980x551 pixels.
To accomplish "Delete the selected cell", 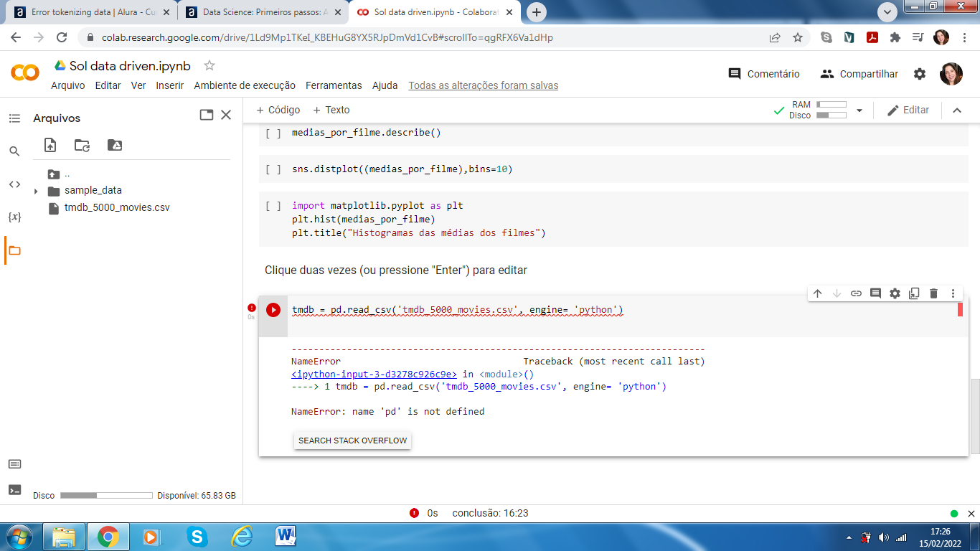I will 933,293.
